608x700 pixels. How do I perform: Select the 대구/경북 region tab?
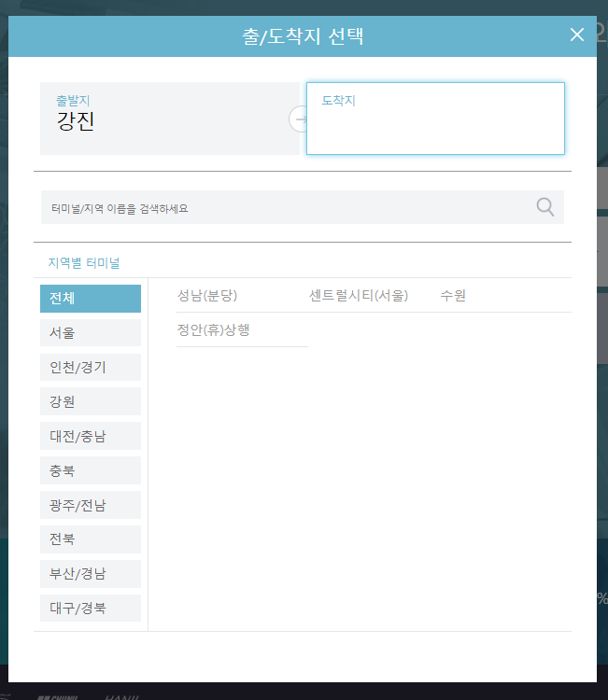(91, 608)
